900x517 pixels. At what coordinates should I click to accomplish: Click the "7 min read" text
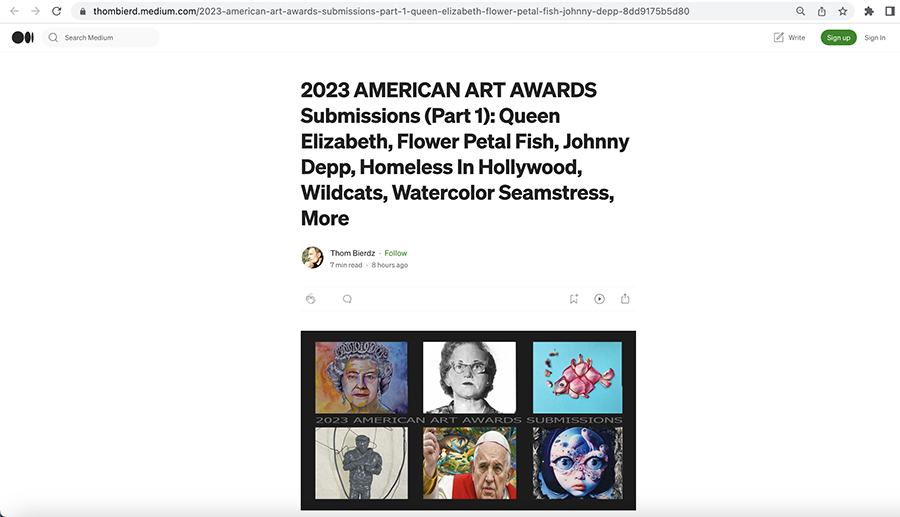coord(346,265)
